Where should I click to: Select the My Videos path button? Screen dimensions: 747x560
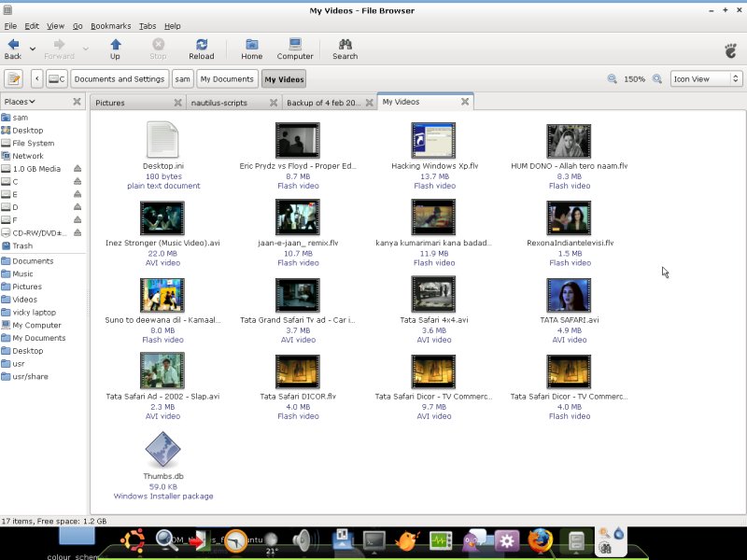284,79
